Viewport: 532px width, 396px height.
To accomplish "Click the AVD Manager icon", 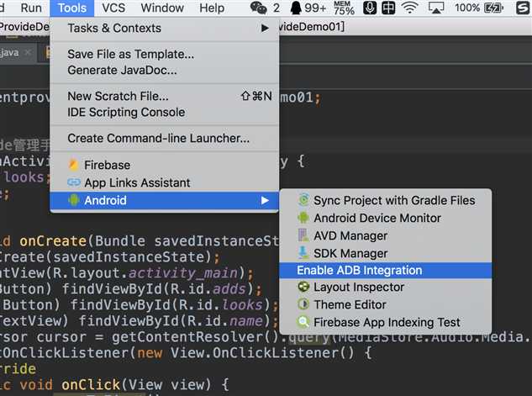I will [x=303, y=235].
